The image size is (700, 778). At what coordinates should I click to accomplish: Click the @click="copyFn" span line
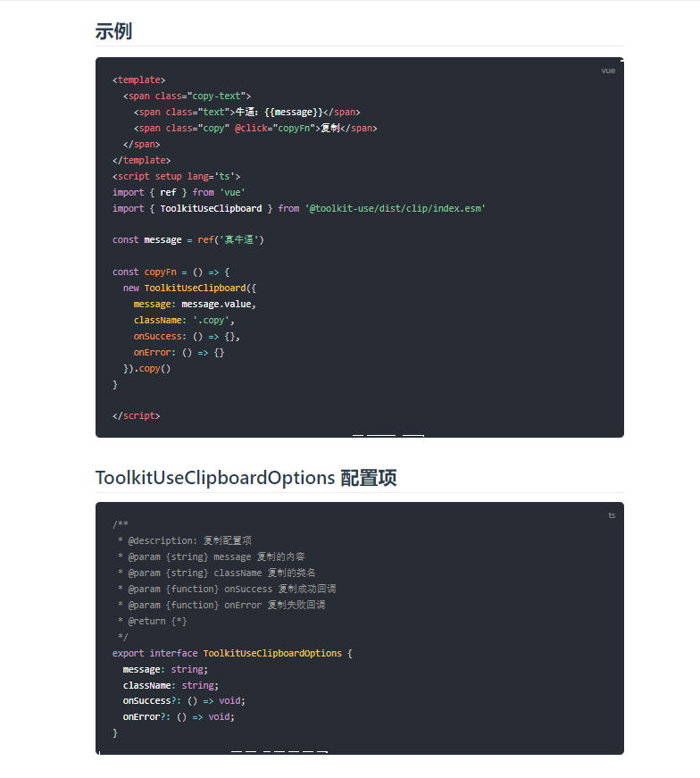255,128
